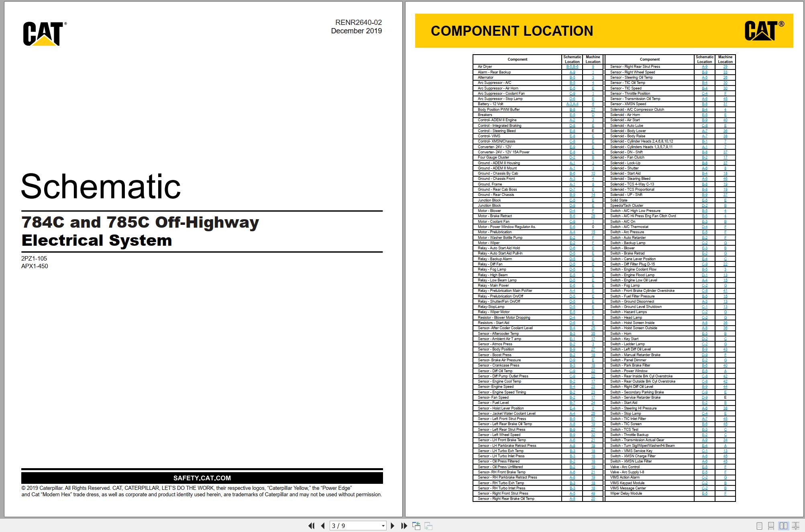Toggle two-page view mode
Screen dimensions: 805x532
(783, 526)
